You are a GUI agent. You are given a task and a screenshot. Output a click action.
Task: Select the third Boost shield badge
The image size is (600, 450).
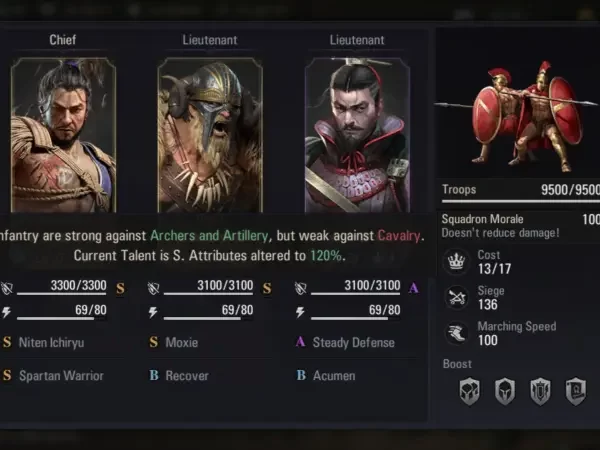(540, 391)
